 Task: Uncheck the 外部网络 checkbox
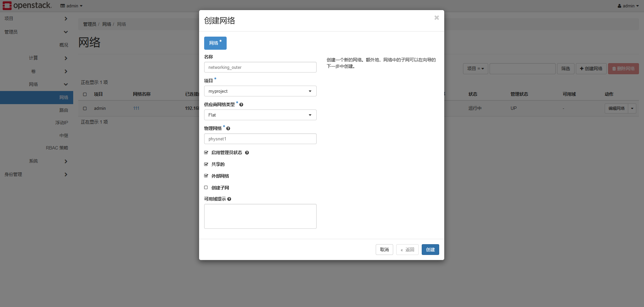(x=206, y=176)
